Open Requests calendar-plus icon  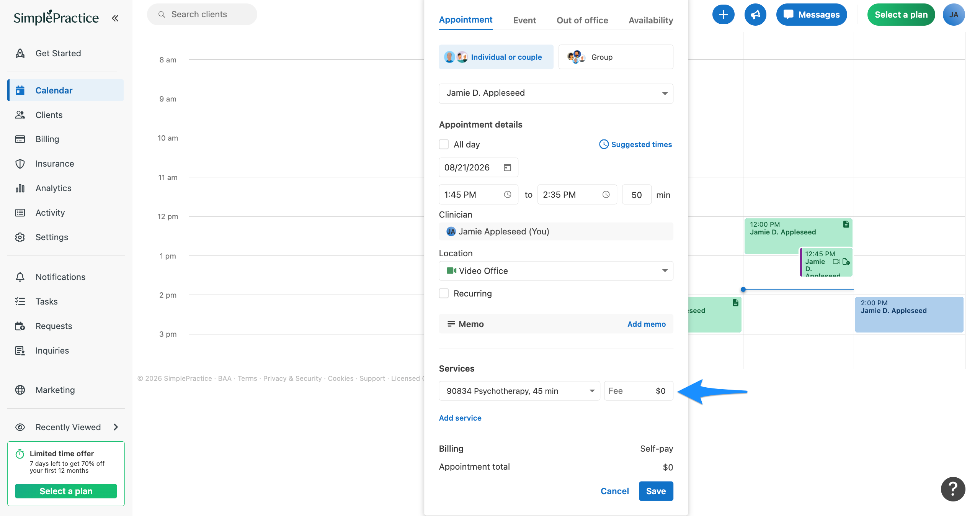click(x=20, y=326)
